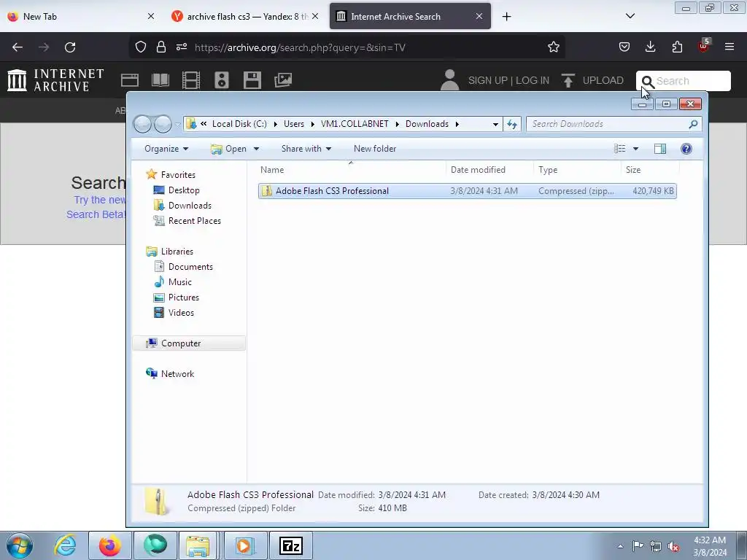Open the Software floppy disk icon
Viewport: 747px width, 560px height.
[252, 80]
